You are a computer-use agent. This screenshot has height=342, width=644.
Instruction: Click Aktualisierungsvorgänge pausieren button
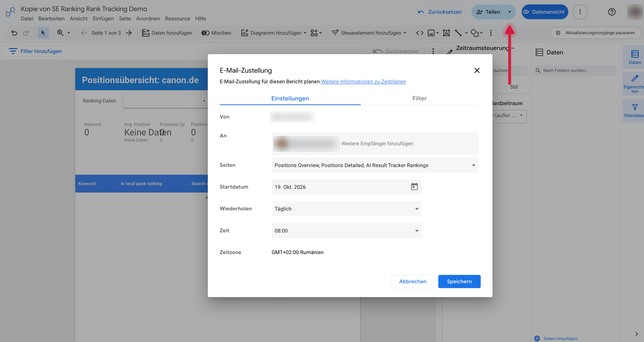pos(595,33)
